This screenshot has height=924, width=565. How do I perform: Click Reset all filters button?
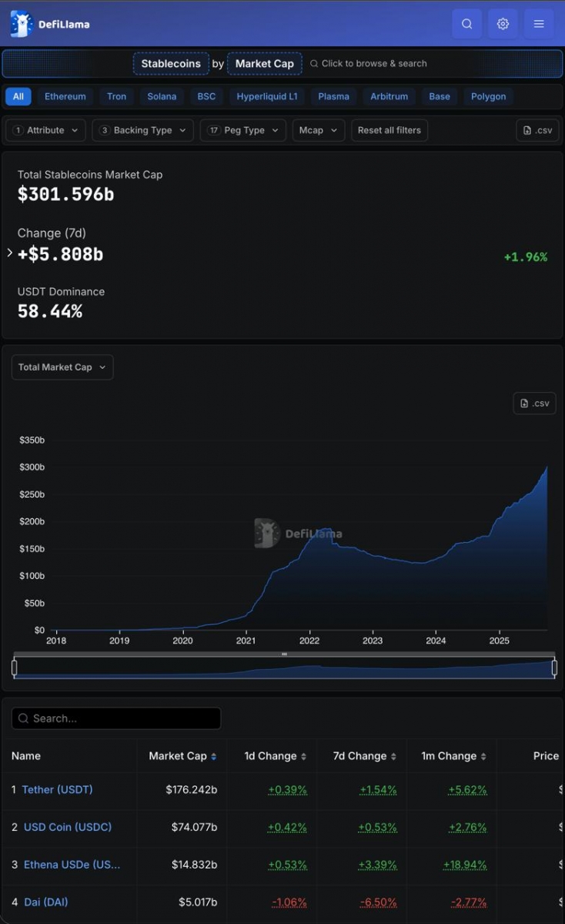(389, 130)
